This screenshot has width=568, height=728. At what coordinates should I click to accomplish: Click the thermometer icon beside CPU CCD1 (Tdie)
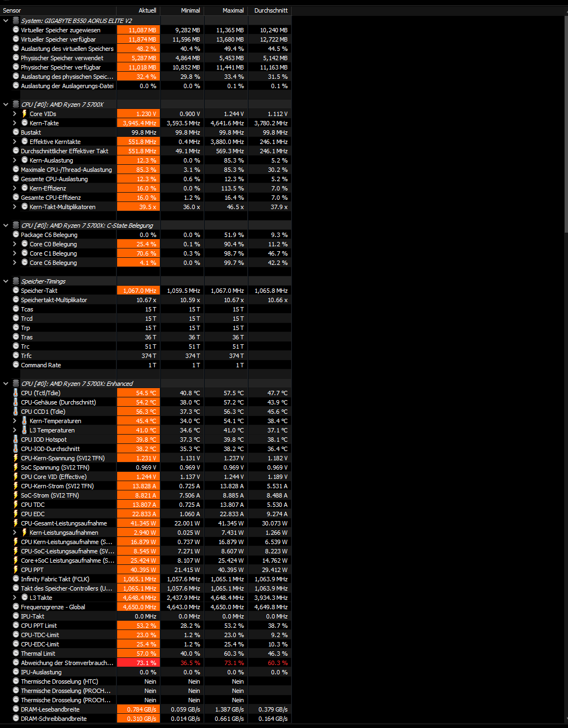(16, 411)
